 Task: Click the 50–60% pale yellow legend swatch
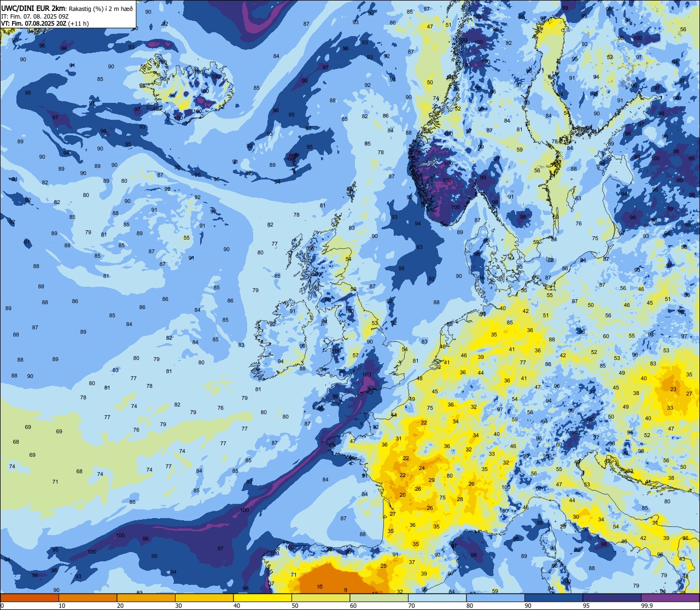pos(320,597)
